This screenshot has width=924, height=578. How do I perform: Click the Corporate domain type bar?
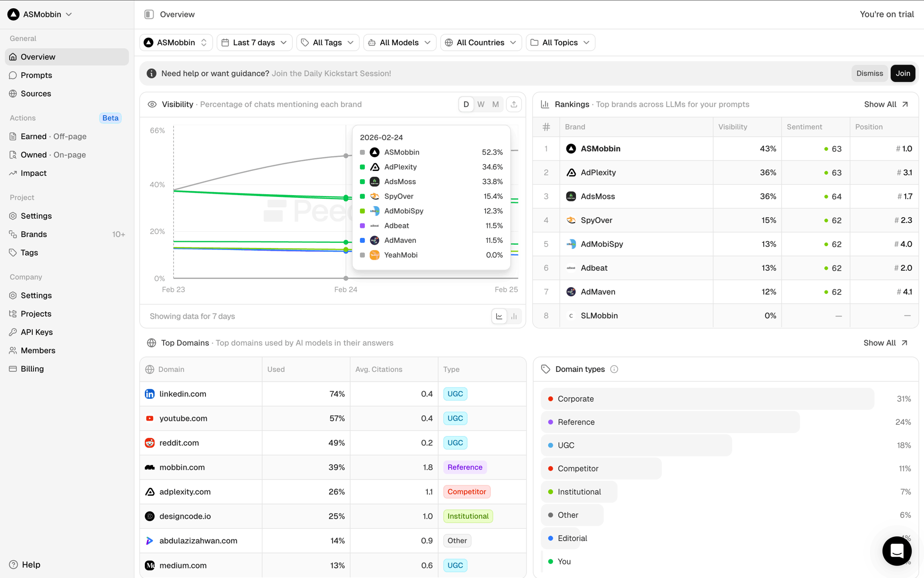point(707,399)
